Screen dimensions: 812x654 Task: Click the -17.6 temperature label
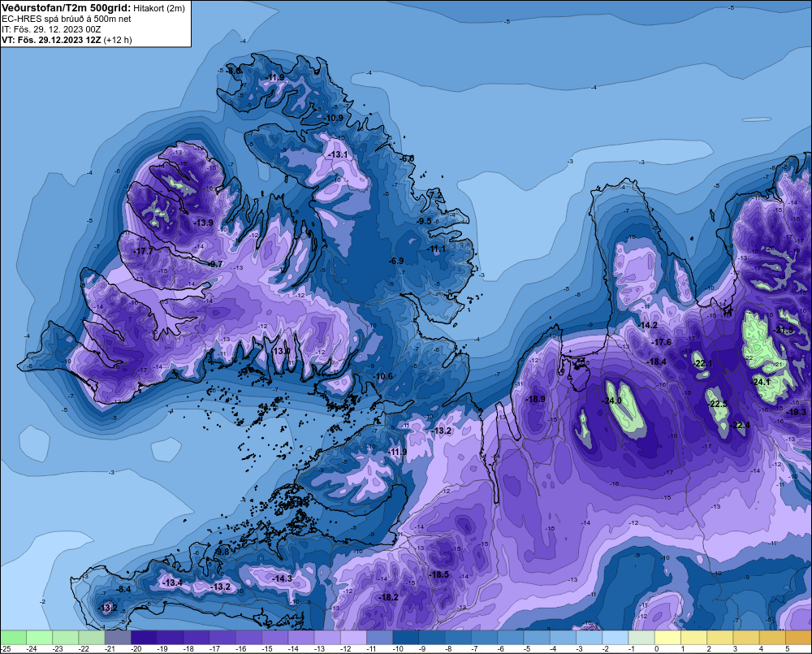click(x=662, y=342)
